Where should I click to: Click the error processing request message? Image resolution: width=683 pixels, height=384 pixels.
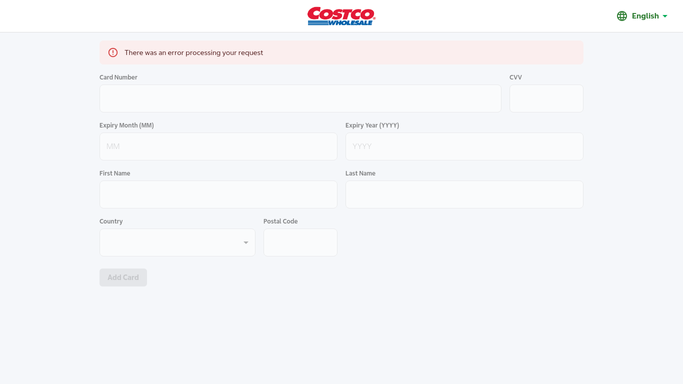194,53
